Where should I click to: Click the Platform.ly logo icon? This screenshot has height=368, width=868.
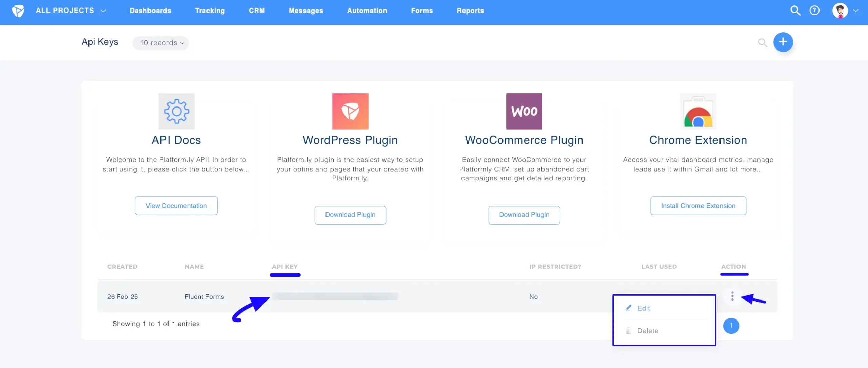(18, 11)
